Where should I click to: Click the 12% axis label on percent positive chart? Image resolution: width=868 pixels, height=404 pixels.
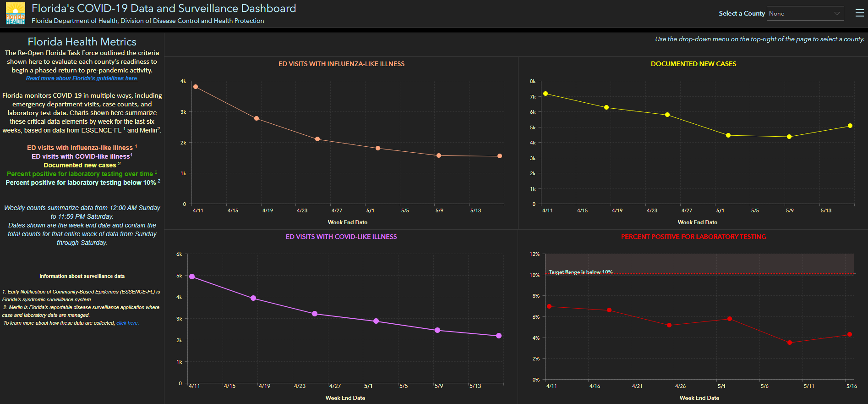535,254
